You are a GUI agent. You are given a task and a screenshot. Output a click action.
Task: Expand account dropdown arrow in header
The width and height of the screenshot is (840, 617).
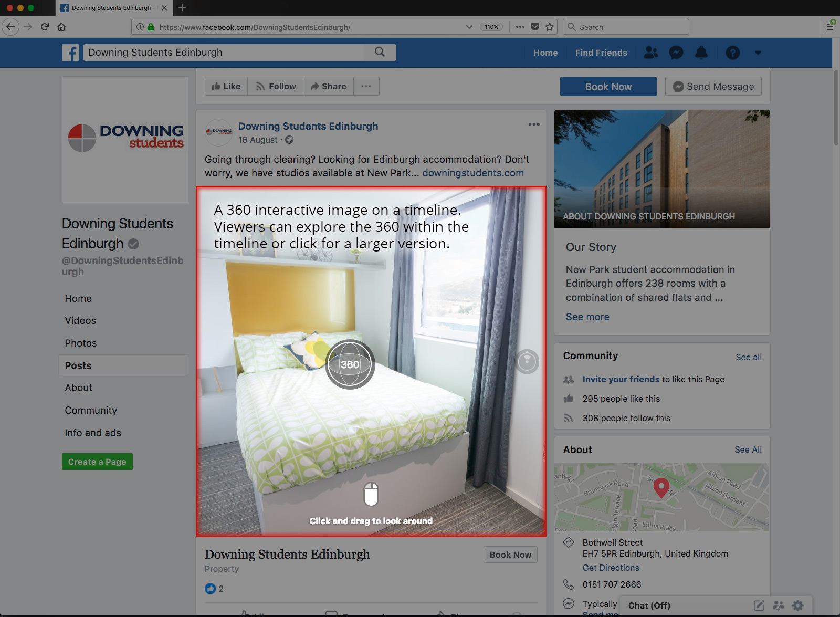point(758,53)
